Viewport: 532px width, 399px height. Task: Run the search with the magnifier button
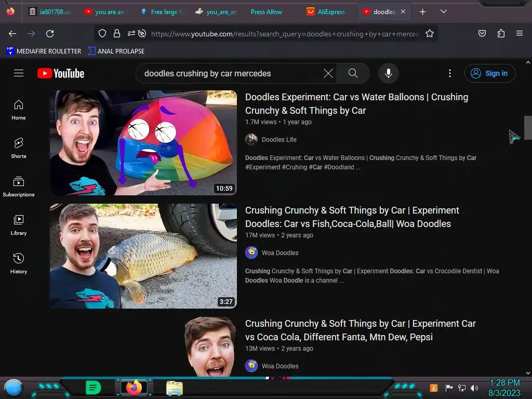353,73
